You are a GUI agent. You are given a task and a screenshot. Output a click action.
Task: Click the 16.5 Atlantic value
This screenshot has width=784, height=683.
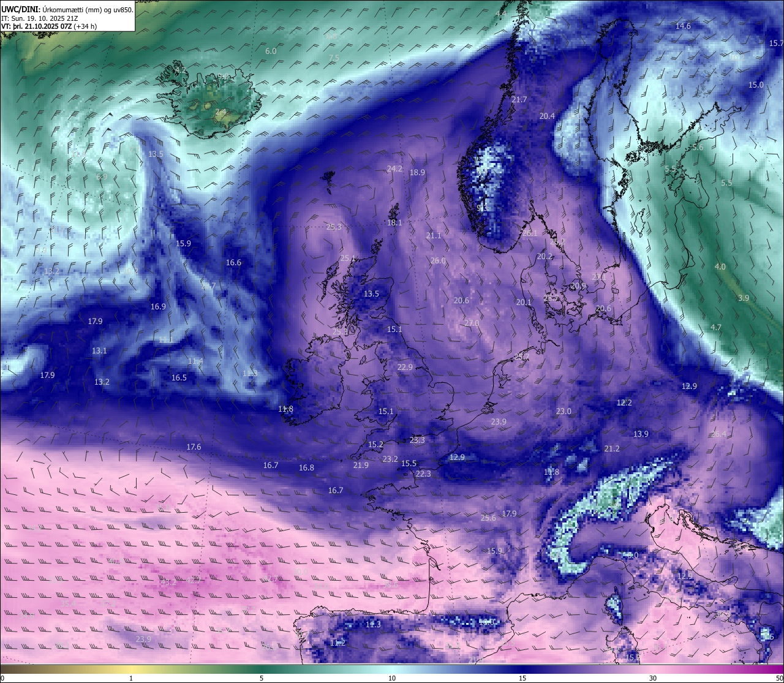click(179, 377)
